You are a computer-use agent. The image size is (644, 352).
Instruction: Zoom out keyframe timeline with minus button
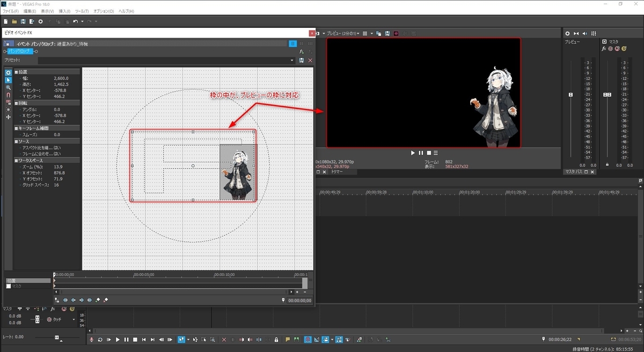click(304, 292)
